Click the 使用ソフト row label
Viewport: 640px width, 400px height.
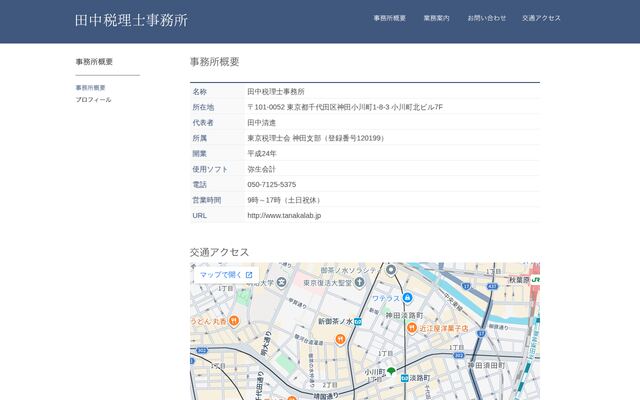pos(210,169)
